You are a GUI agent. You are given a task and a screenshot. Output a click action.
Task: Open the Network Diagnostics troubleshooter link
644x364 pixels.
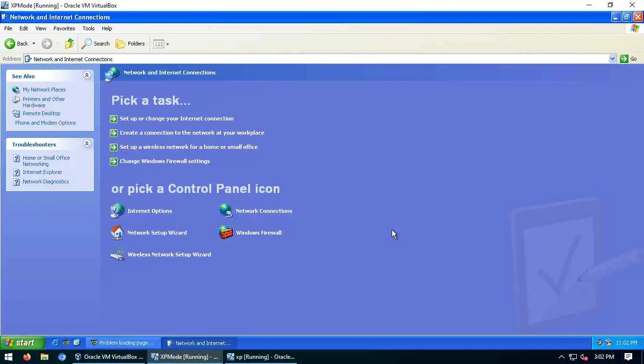[x=45, y=182]
